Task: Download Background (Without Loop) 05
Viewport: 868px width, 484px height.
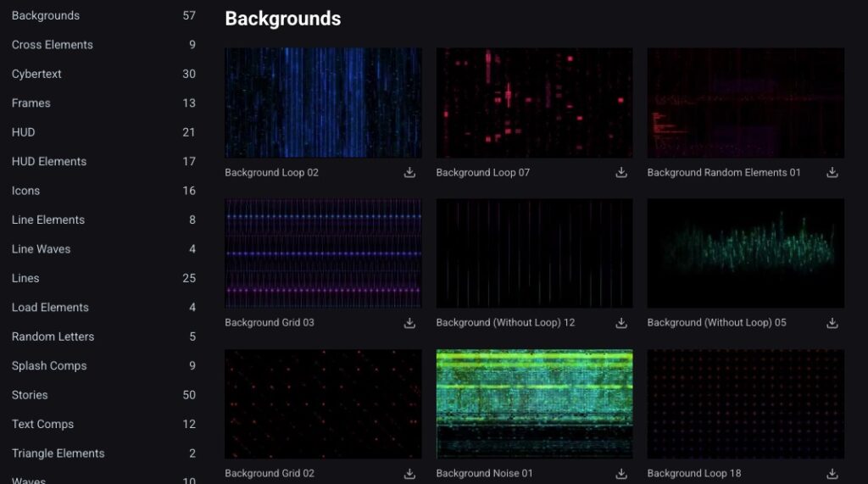Action: pyautogui.click(x=832, y=323)
